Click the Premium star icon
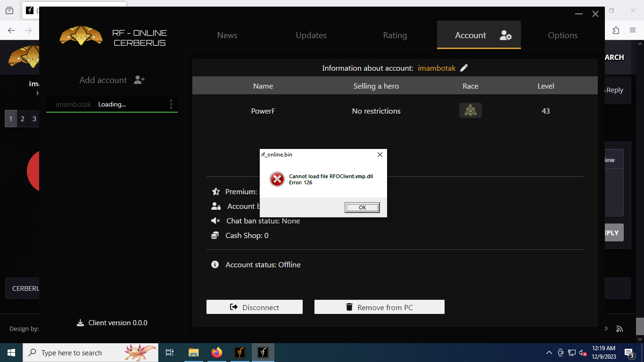Image resolution: width=644 pixels, height=362 pixels. [x=216, y=191]
